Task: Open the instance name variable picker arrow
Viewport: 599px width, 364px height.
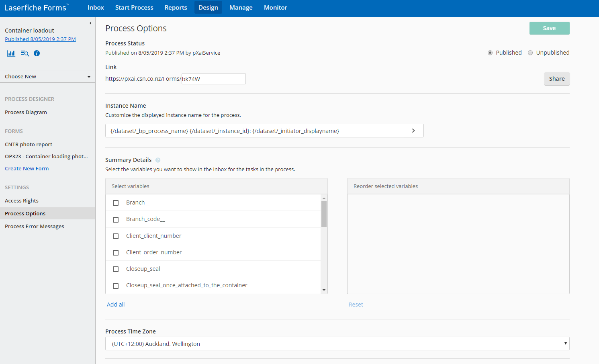Action: [413, 131]
